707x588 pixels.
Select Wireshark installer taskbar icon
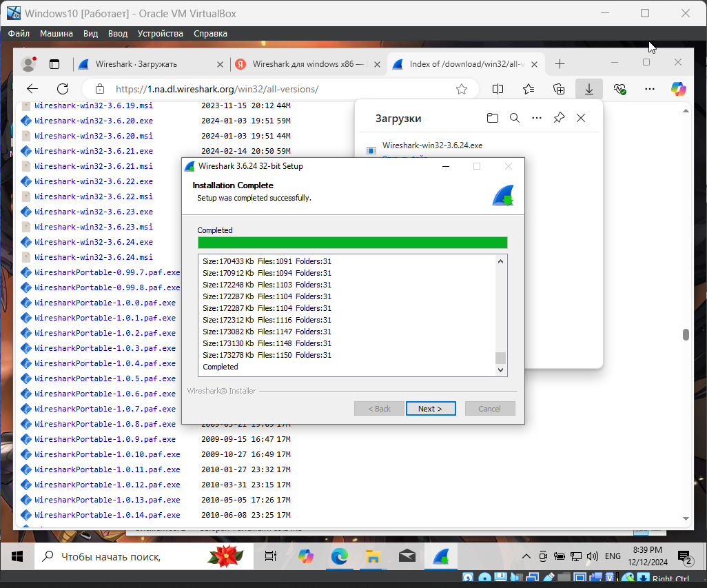tap(441, 556)
